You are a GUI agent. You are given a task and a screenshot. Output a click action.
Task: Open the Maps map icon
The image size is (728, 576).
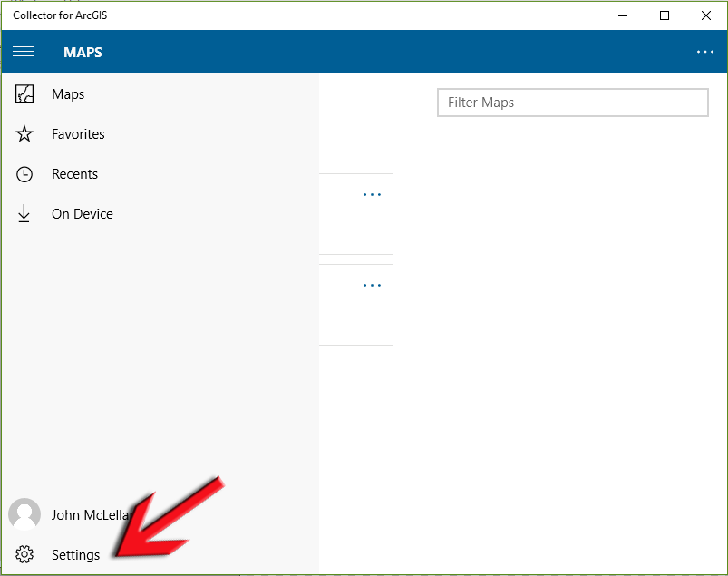point(24,93)
